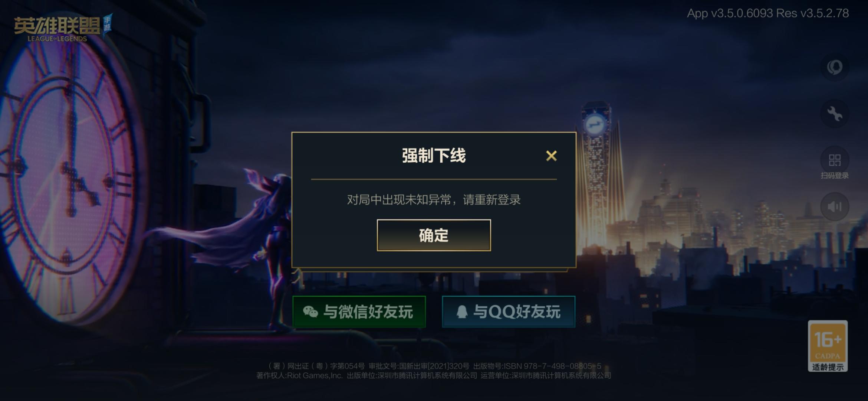Click the 对局中出现未知异常 error message

[x=434, y=200]
